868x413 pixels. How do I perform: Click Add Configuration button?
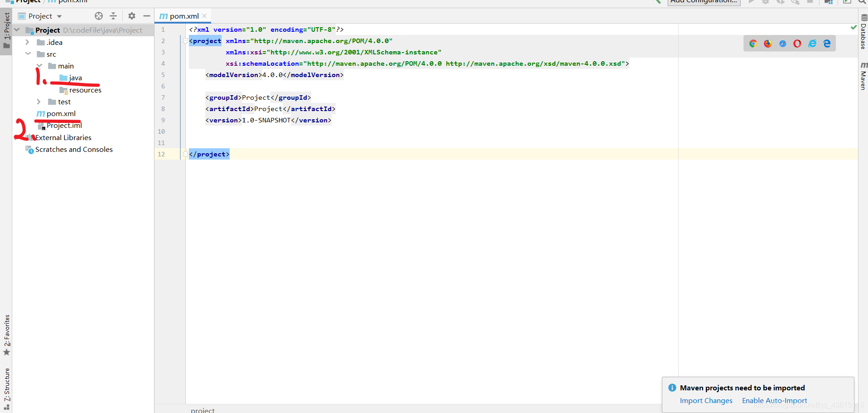pyautogui.click(x=704, y=2)
